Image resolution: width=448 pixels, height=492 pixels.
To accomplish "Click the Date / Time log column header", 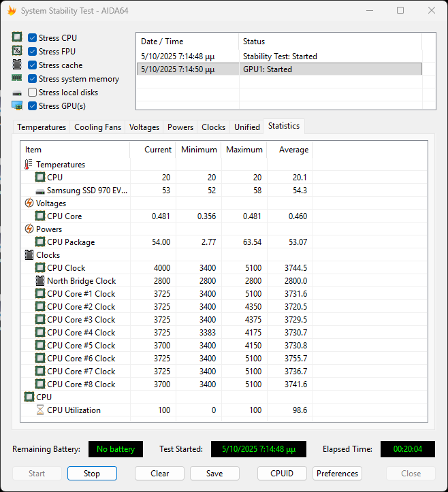I will 188,42.
